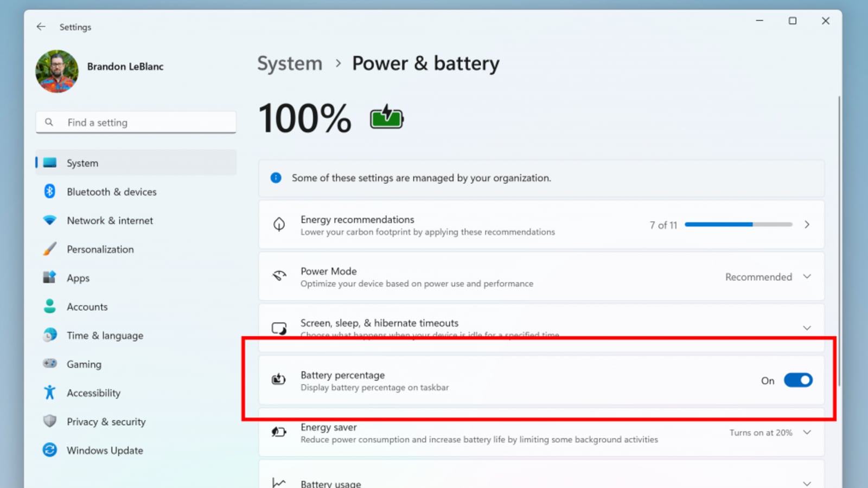Click the Bluetooth & devices icon

pyautogui.click(x=50, y=191)
